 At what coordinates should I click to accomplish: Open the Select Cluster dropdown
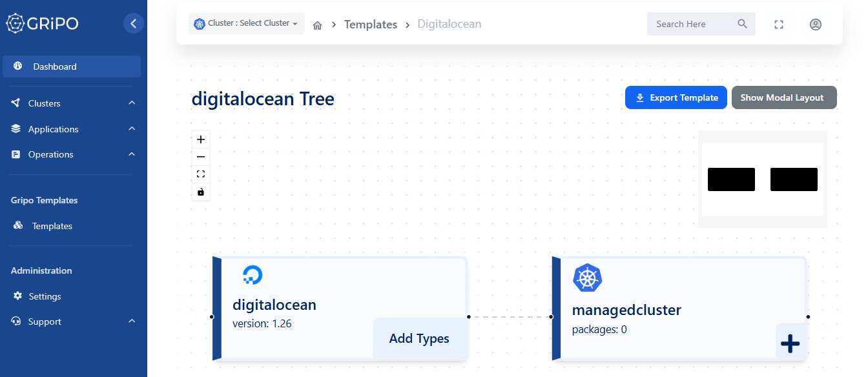(x=247, y=23)
